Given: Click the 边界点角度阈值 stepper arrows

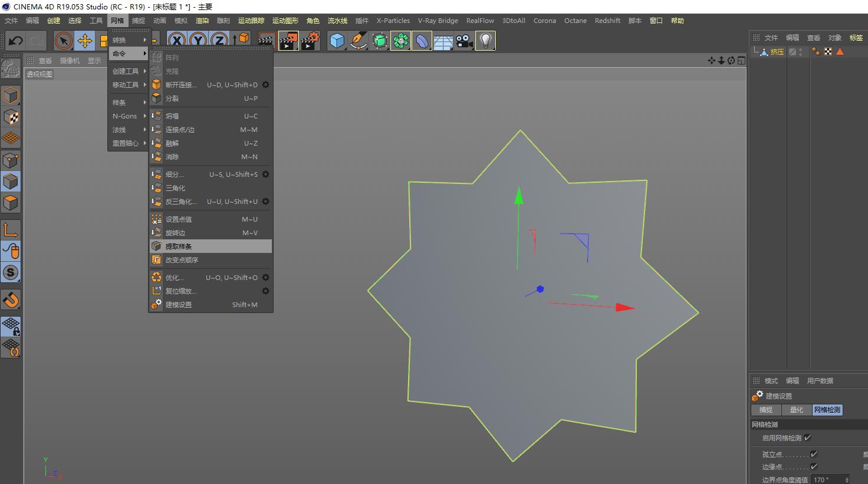Looking at the screenshot, I should pyautogui.click(x=847, y=480).
